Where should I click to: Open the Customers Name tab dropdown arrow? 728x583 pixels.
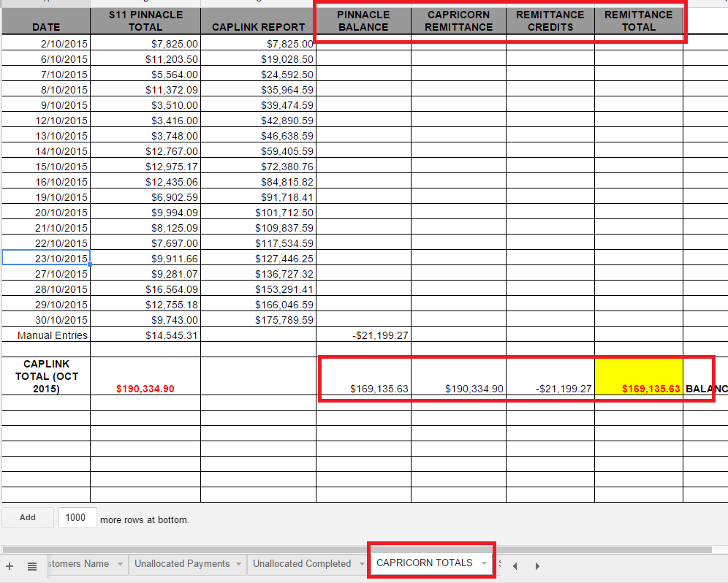(x=120, y=564)
